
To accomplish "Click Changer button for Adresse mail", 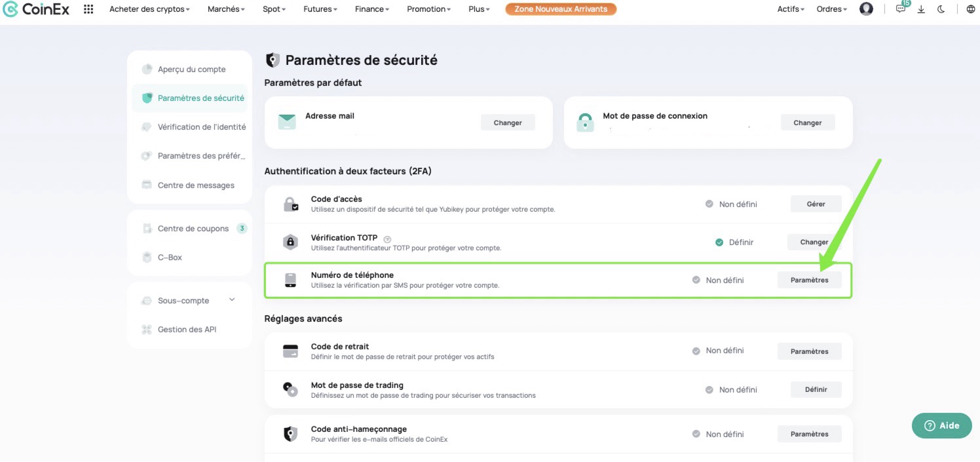I will click(x=508, y=123).
